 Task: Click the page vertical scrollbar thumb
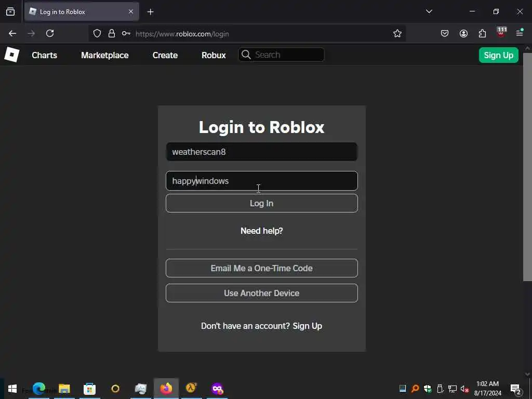click(x=527, y=166)
